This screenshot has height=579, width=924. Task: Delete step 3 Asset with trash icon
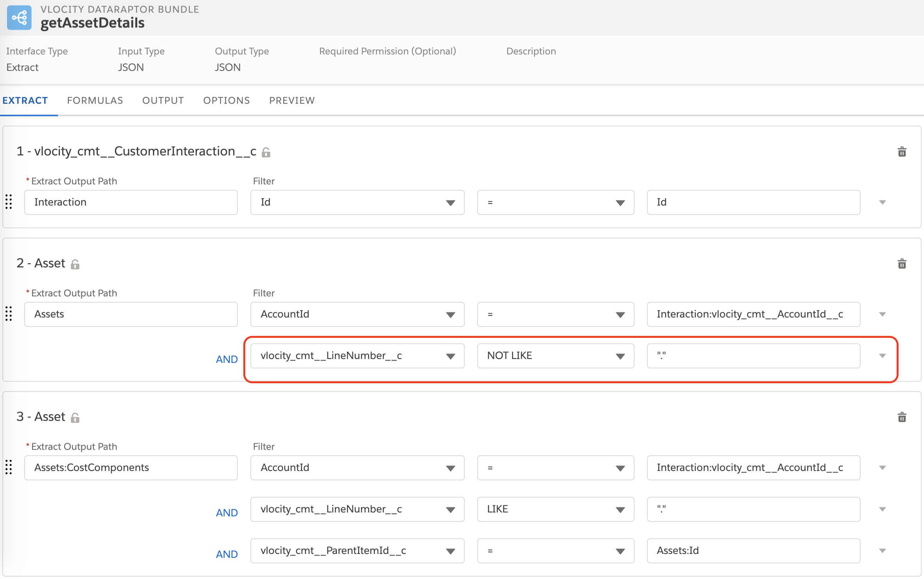[902, 417]
